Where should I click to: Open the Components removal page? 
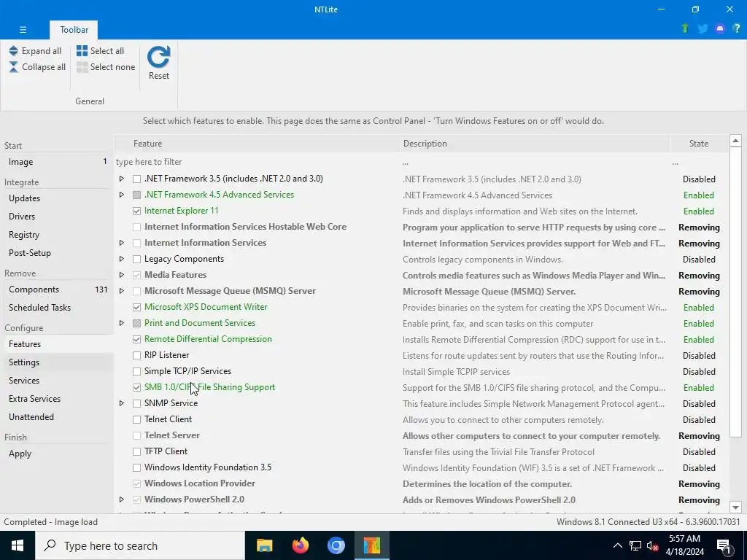57,289
